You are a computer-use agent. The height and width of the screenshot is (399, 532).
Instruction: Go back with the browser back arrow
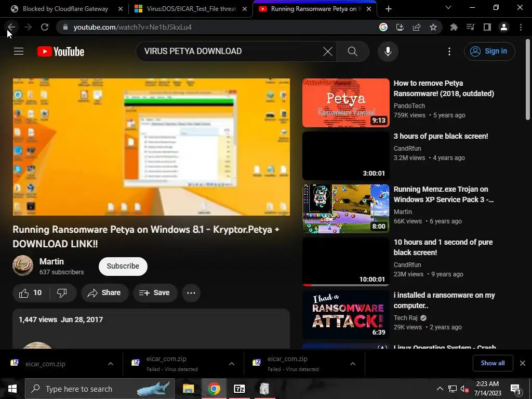(11, 27)
